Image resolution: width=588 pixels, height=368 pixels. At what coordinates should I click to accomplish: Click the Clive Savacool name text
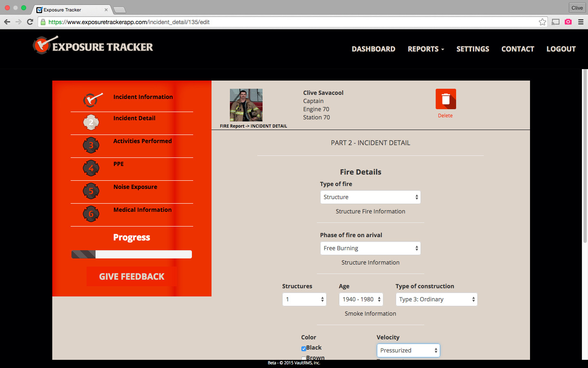point(323,93)
